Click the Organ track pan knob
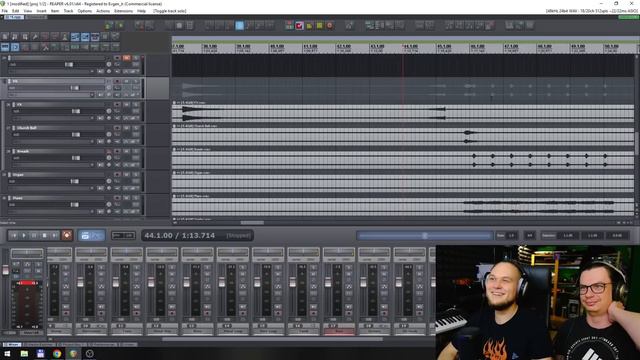640x360 pixels. pyautogui.click(x=109, y=181)
